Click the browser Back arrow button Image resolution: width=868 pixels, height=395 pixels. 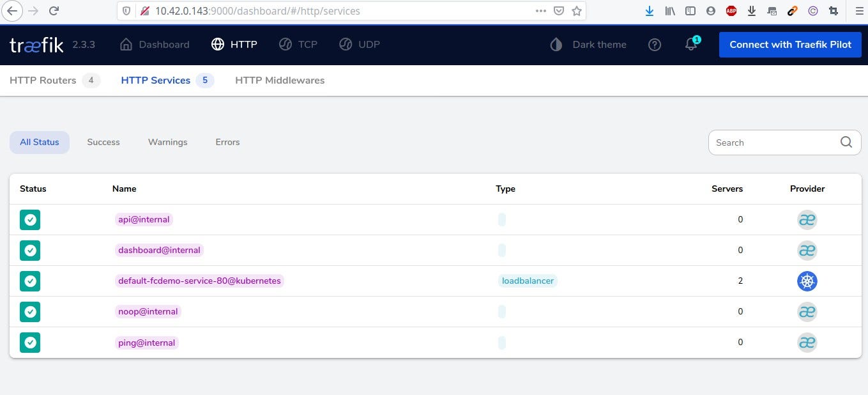tap(12, 11)
